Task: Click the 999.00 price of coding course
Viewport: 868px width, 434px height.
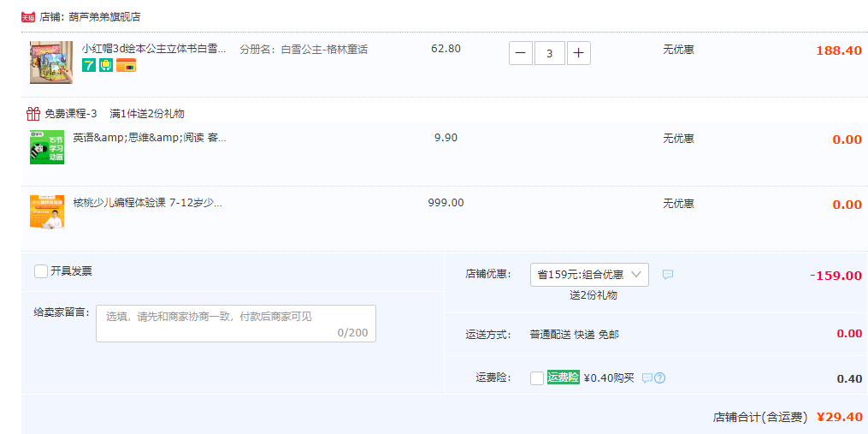Action: pyautogui.click(x=446, y=202)
